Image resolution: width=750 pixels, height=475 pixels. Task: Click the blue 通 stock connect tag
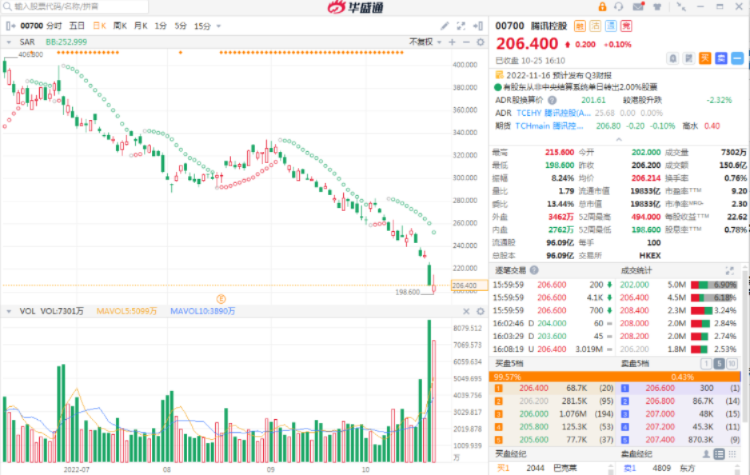(x=611, y=26)
